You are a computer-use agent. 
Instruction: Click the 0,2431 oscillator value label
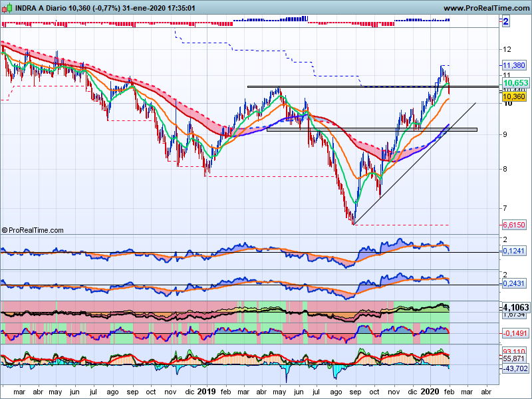point(513,283)
